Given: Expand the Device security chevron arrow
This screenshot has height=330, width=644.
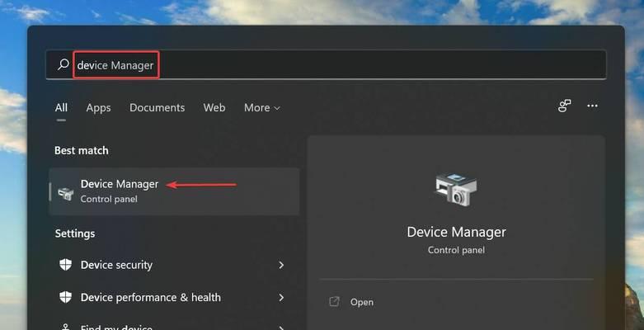Looking at the screenshot, I should tap(281, 265).
